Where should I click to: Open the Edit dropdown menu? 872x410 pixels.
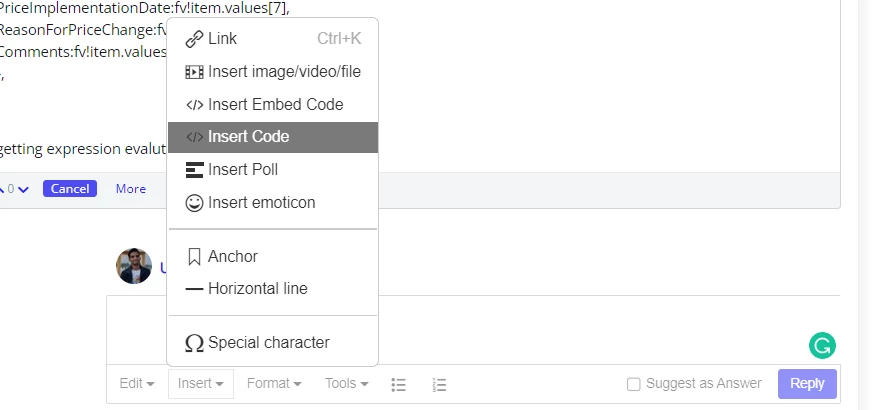coord(137,383)
